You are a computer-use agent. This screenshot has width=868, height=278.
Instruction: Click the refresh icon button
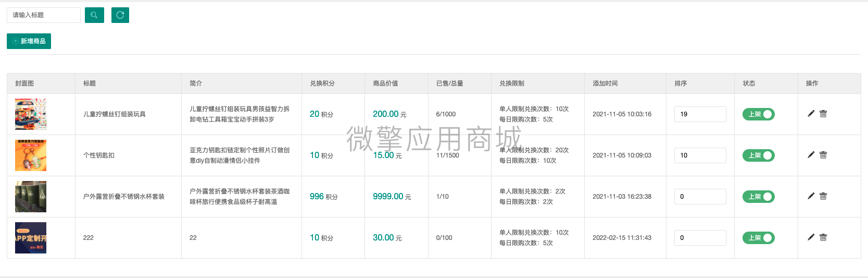[x=120, y=15]
